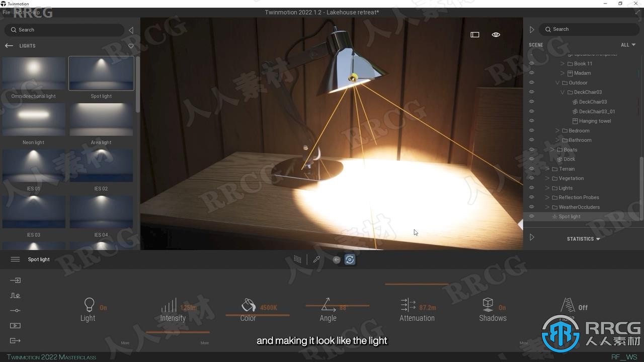Expand the Boats folder

click(x=552, y=150)
